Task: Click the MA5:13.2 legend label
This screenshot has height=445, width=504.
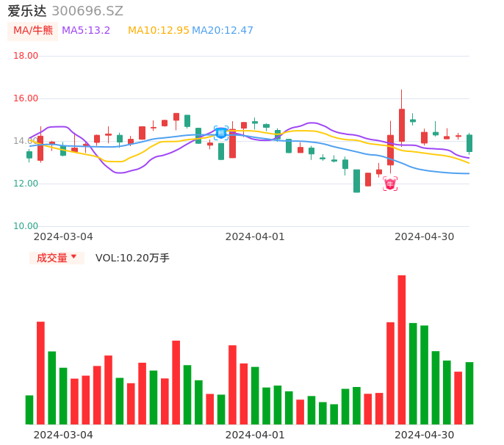Action: [x=86, y=31]
